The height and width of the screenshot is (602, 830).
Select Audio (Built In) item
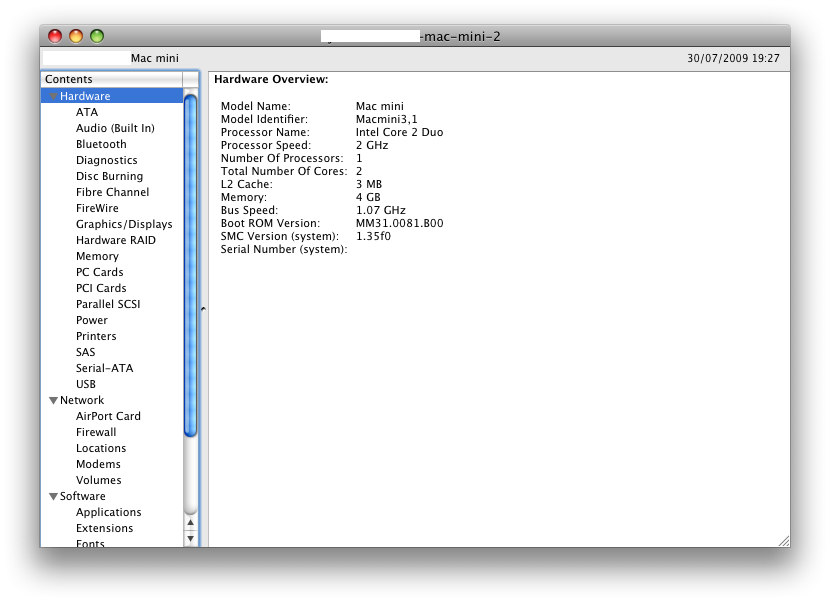tap(115, 128)
